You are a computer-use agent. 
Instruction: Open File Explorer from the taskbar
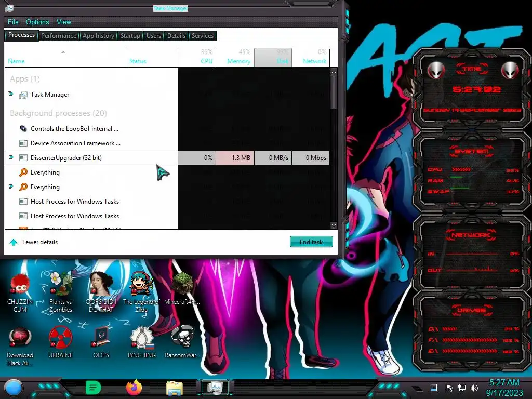[x=175, y=388]
